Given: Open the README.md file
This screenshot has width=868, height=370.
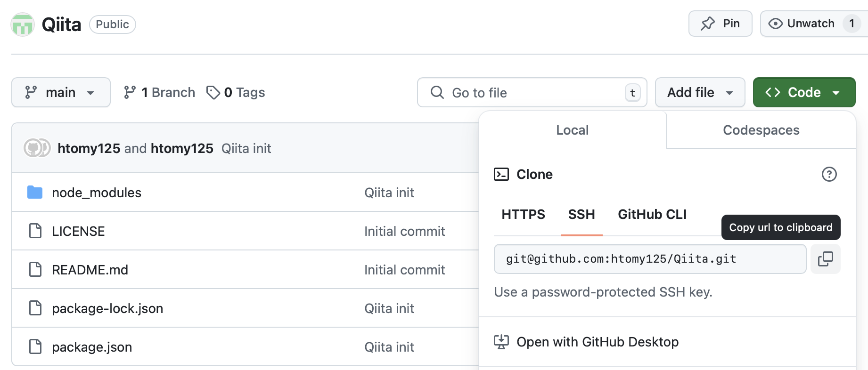Looking at the screenshot, I should click(90, 270).
